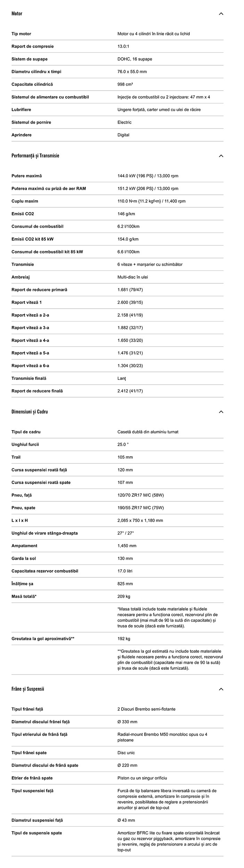The width and height of the screenshot is (244, 868).
Task: Click the Diametrul suspensiei față label
Action: coord(37,820)
